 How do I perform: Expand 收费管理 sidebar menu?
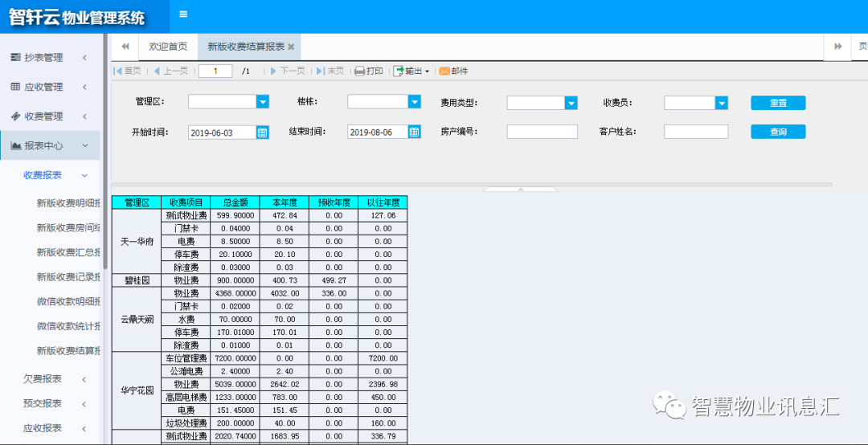point(50,116)
